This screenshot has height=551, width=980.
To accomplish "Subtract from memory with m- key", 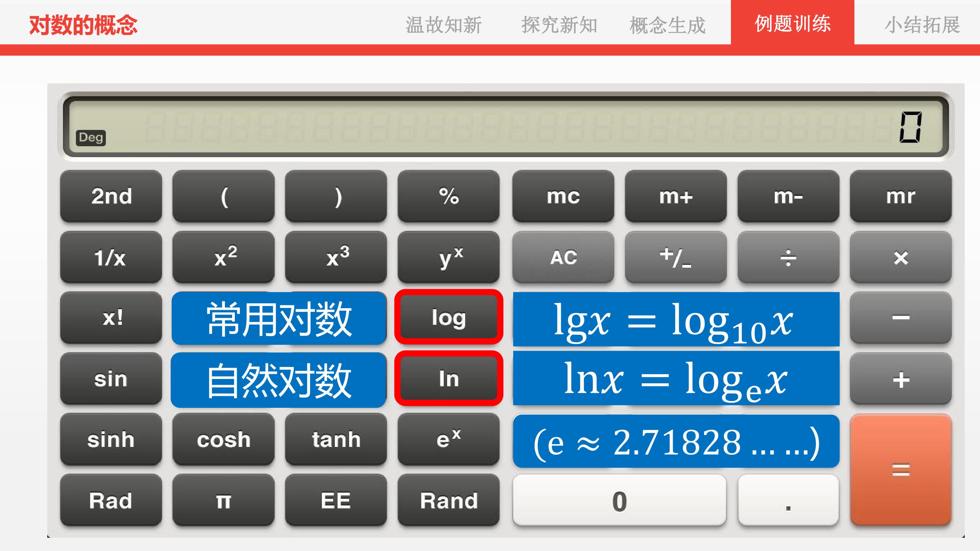I will tap(788, 196).
